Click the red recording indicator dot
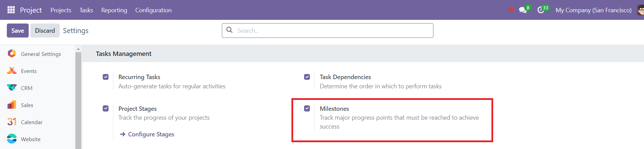This screenshot has height=149, width=644. tap(511, 10)
